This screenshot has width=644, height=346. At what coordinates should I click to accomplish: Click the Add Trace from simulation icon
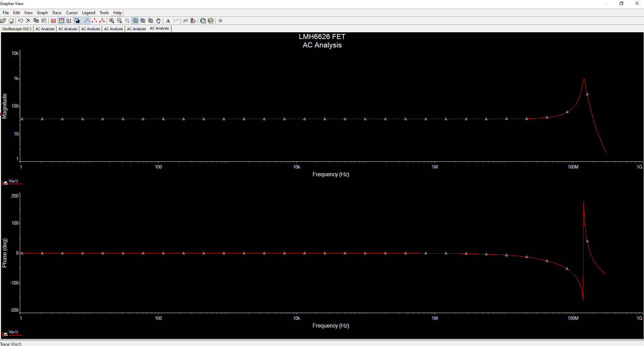coord(193,21)
